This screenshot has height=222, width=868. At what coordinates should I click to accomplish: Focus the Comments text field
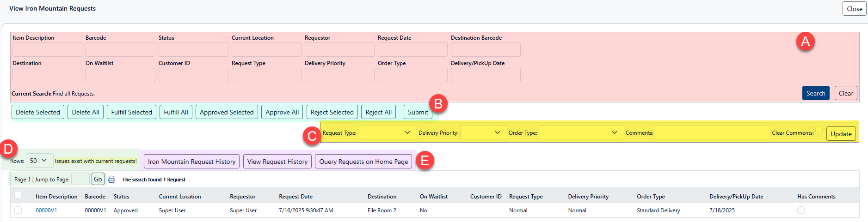[712, 133]
